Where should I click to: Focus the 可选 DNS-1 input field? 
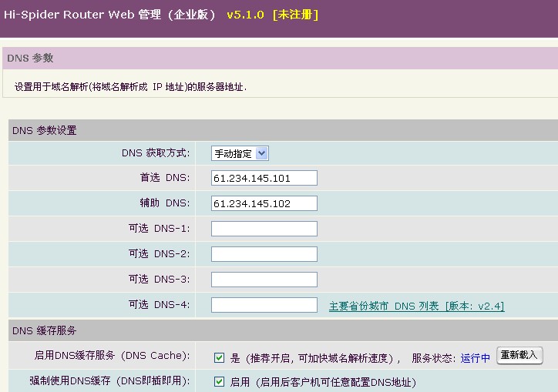[x=264, y=229]
